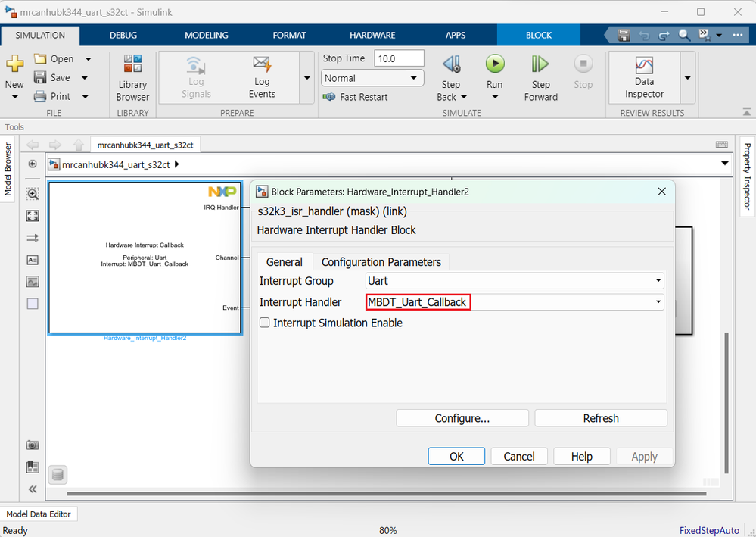Viewport: 756px width, 537px height.
Task: Click the Help button
Action: [581, 456]
